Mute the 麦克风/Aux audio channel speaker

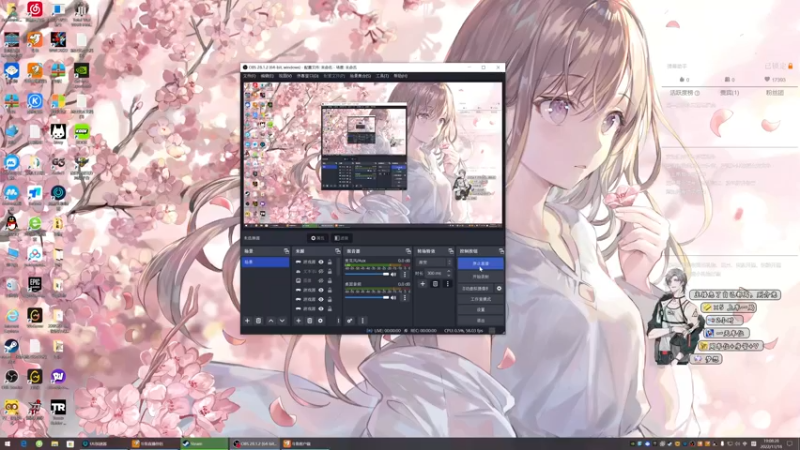point(393,274)
